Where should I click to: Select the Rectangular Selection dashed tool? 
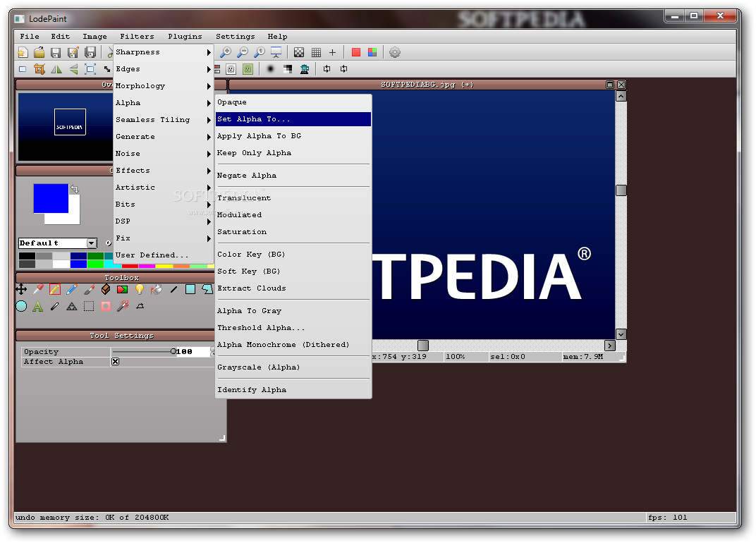(x=89, y=306)
